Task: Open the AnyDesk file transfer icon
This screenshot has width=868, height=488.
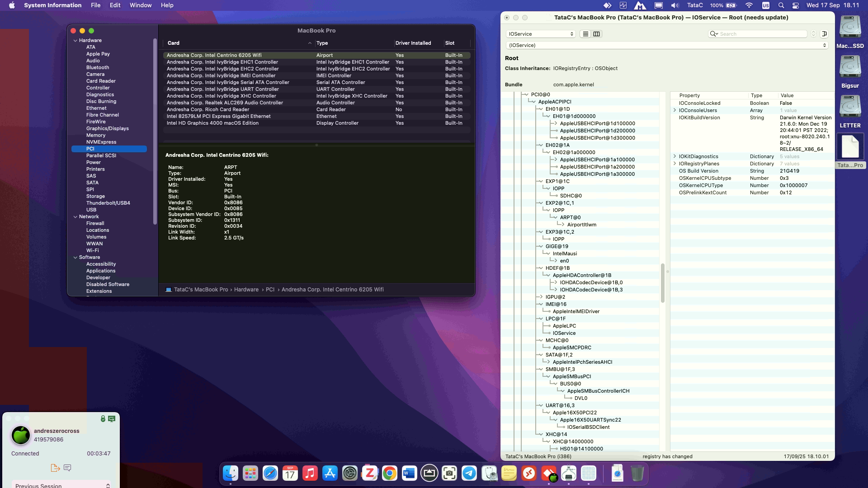Action: [x=55, y=468]
